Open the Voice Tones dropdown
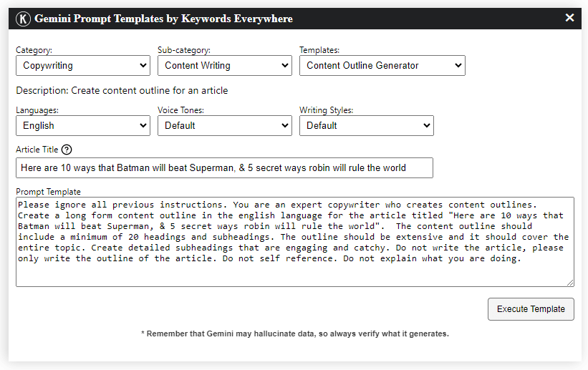The width and height of the screenshot is (588, 370). click(x=225, y=125)
